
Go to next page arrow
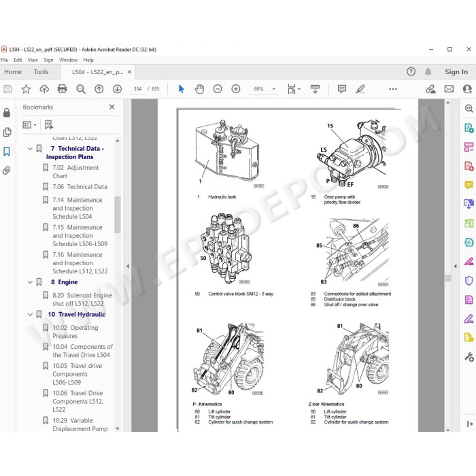point(117,89)
